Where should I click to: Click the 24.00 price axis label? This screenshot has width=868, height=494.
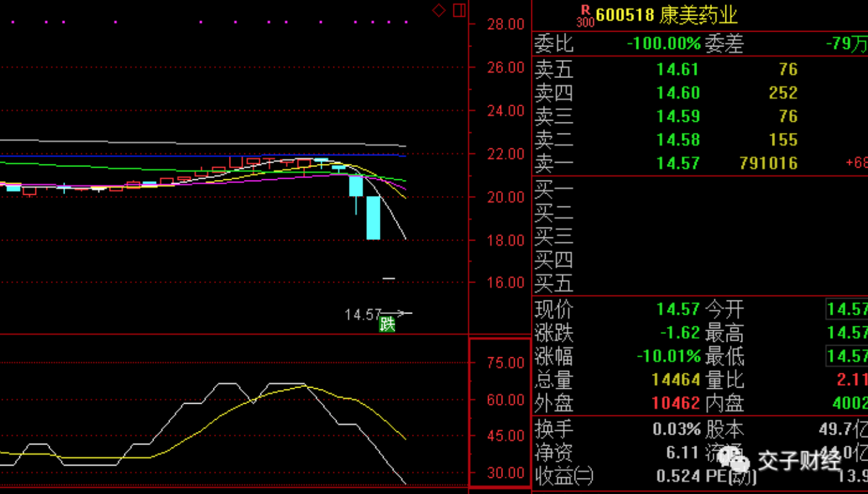[x=506, y=111]
